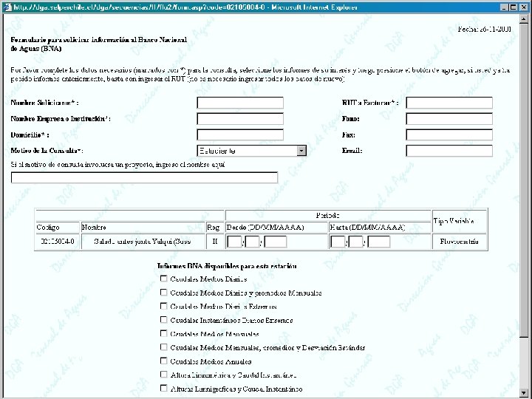Click the Desde year (AAAA) box

coord(276,242)
